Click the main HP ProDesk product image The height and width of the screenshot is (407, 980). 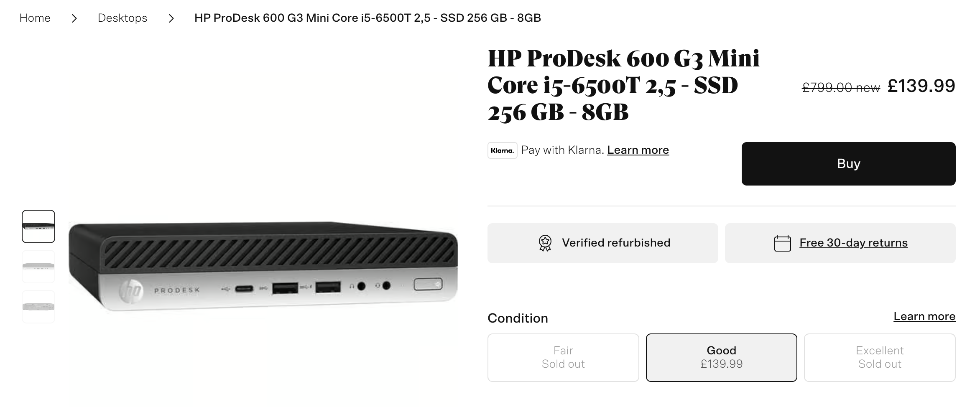coord(263,266)
